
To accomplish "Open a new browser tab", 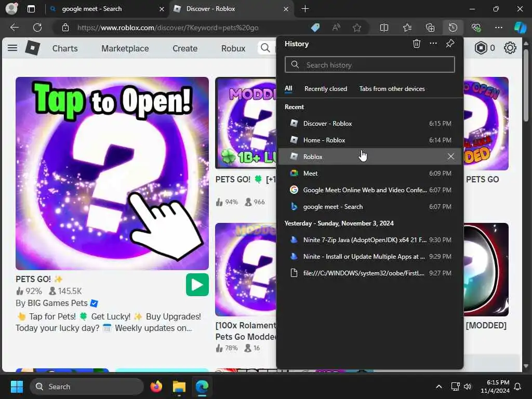I will point(305,9).
